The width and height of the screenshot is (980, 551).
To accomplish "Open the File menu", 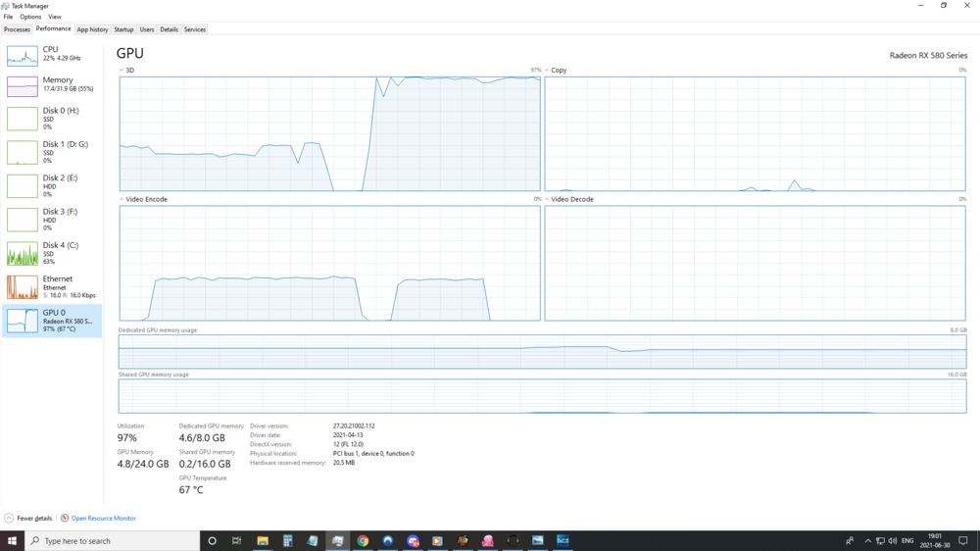I will [8, 17].
